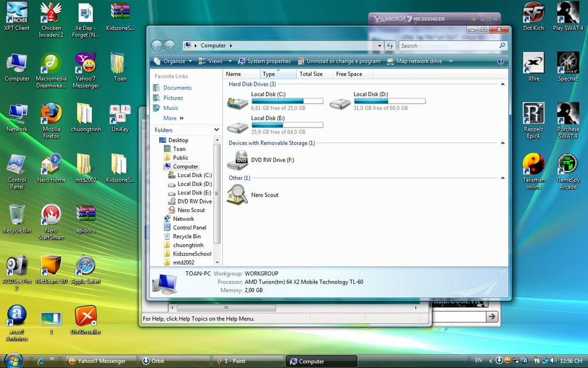Expand More favorite links
The image size is (588, 368).
pyautogui.click(x=173, y=118)
